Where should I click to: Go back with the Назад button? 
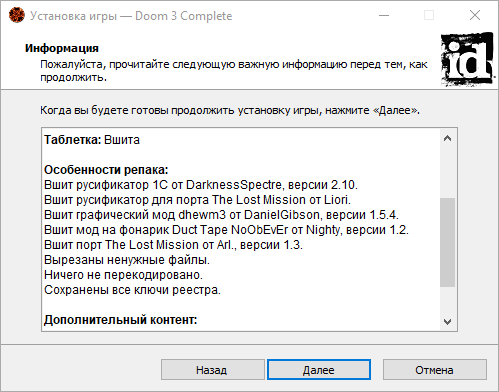coord(213,370)
